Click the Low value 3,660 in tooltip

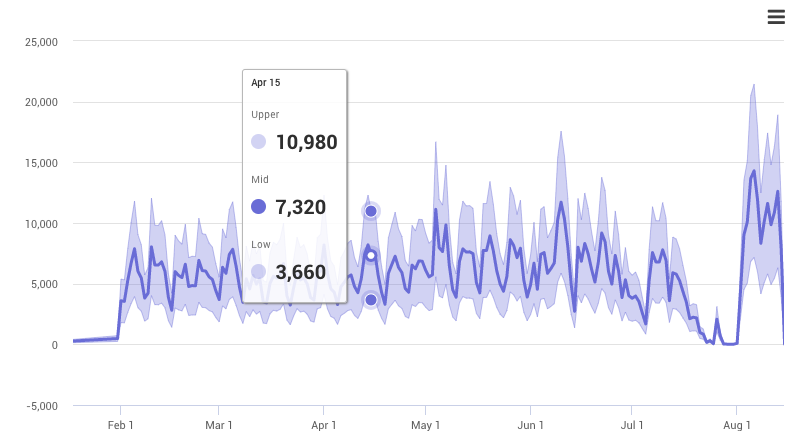tap(300, 272)
